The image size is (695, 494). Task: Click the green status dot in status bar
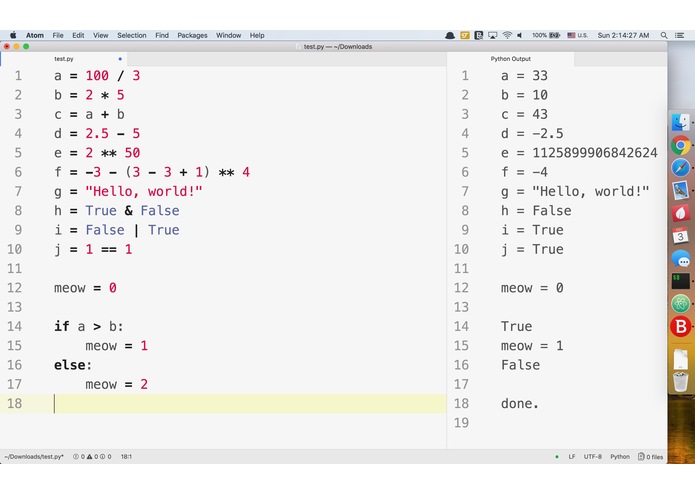pyautogui.click(x=557, y=456)
